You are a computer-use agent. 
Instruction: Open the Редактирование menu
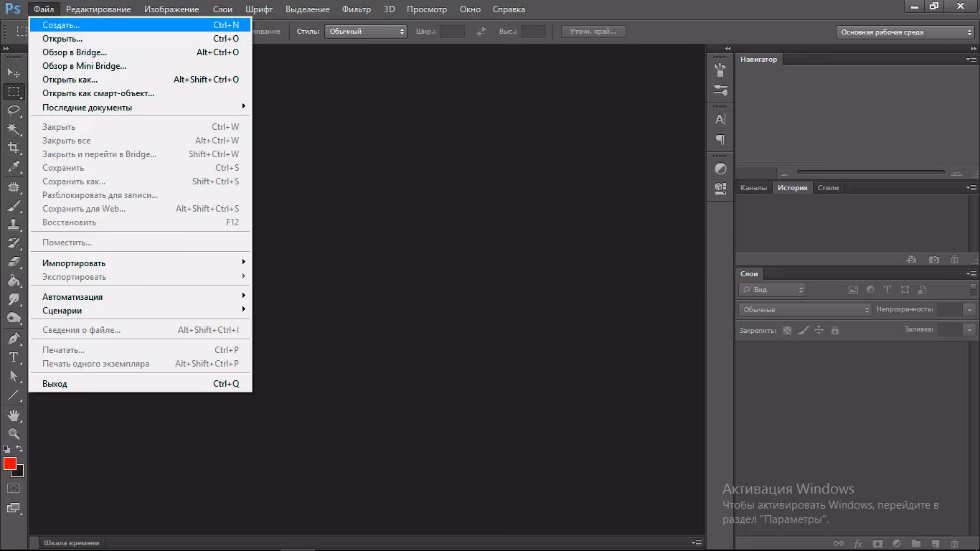(x=98, y=9)
